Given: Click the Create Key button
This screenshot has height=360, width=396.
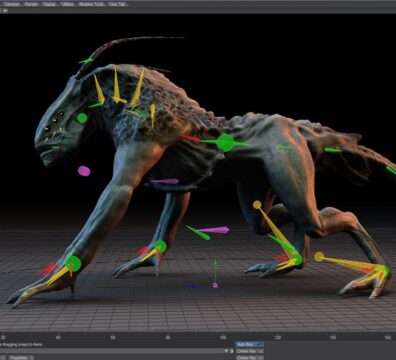Looking at the screenshot, I should [x=250, y=351].
